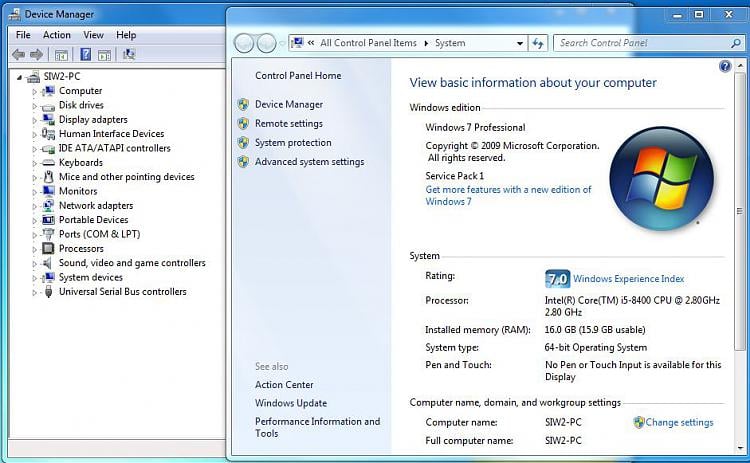Maximize the System window

point(699,15)
